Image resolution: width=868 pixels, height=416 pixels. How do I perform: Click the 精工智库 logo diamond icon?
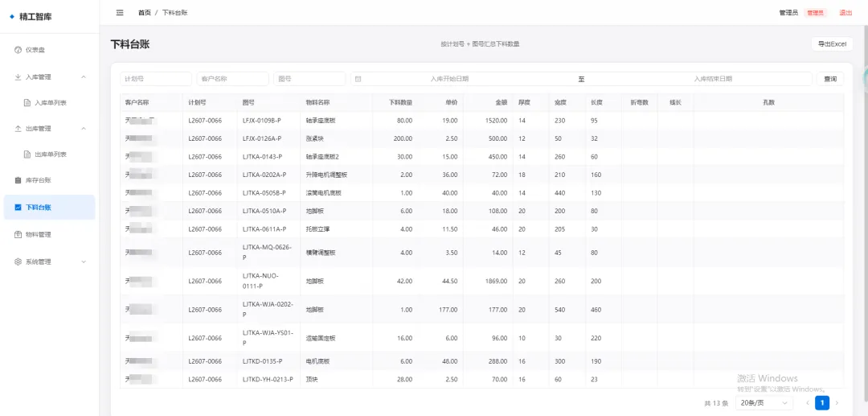coord(12,17)
